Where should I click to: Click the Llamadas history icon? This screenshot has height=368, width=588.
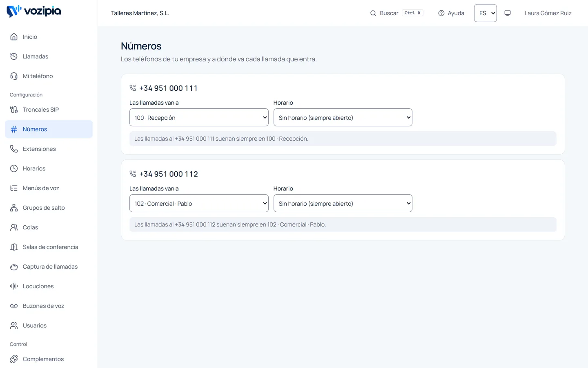14,56
